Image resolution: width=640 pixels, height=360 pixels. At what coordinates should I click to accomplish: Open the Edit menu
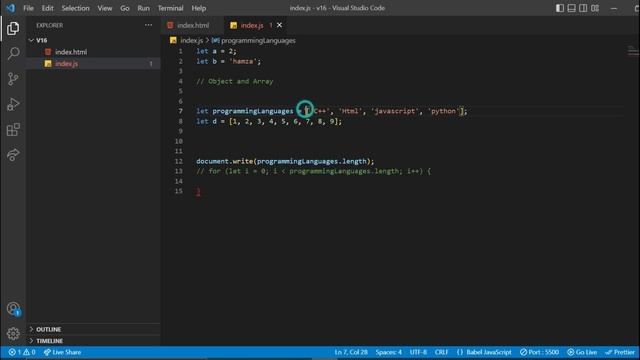point(47,8)
